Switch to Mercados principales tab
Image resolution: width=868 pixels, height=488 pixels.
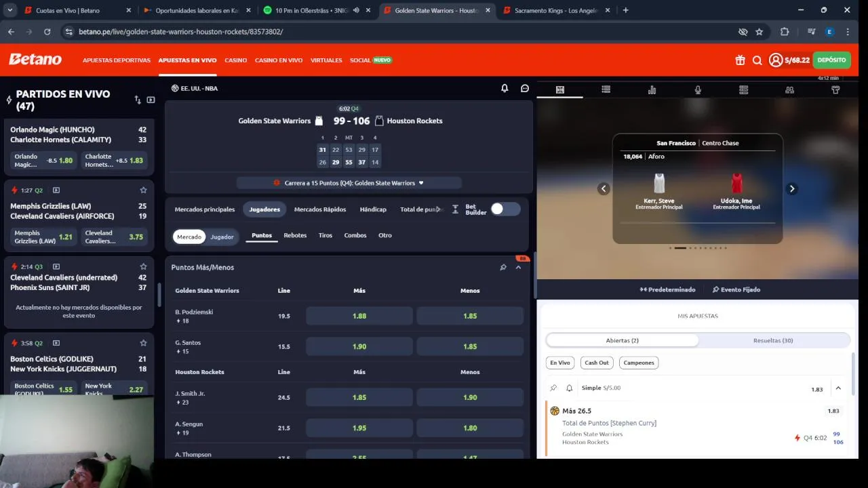205,209
